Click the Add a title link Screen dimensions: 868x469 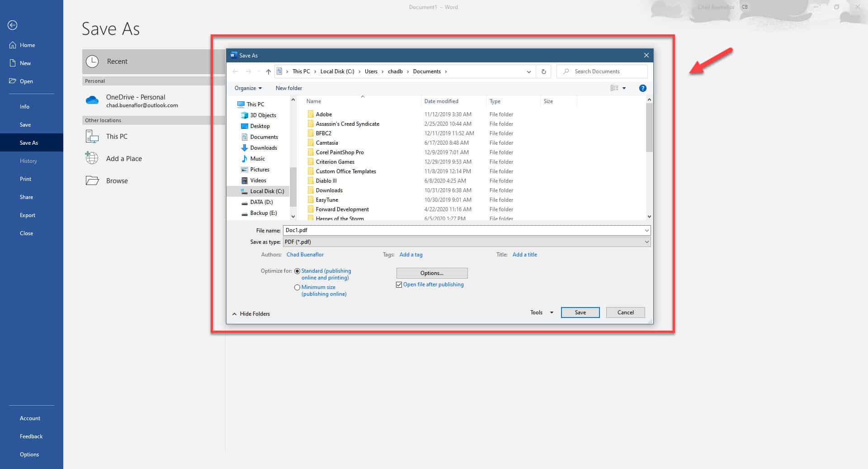[525, 255]
